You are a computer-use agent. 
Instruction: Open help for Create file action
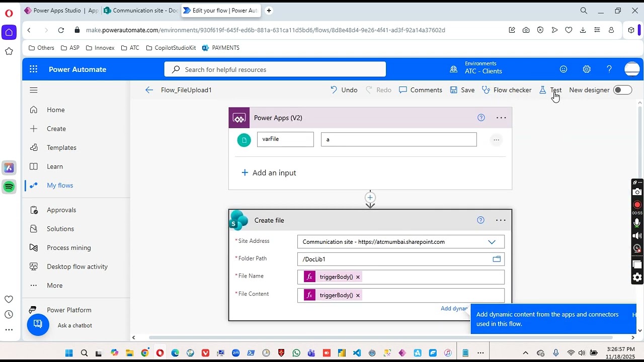point(480,220)
